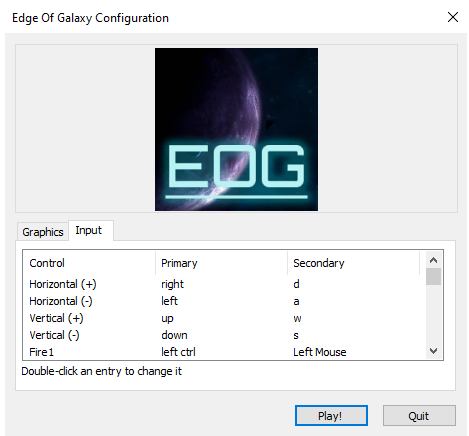469x436 pixels.
Task: Click the scroll up arrow in list
Action: tap(433, 260)
